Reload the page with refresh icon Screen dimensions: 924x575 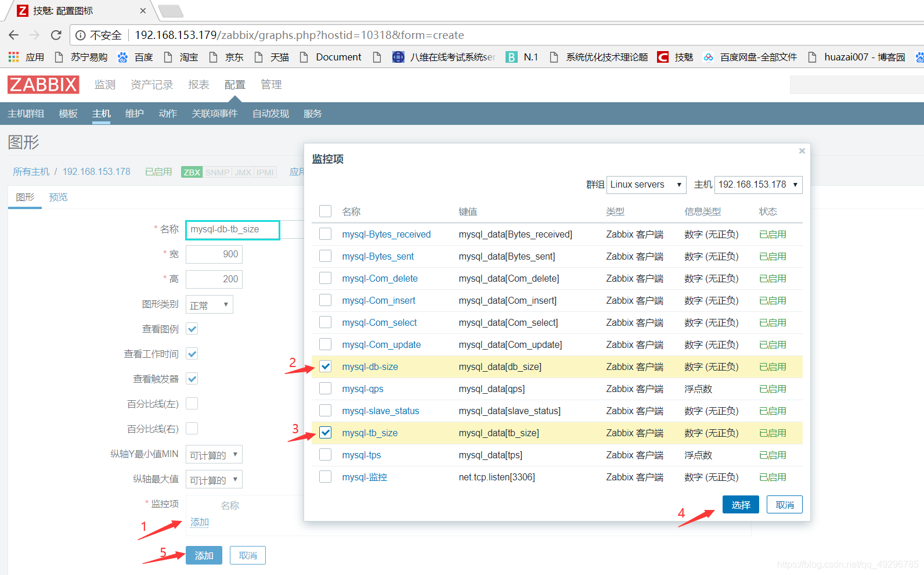[56, 35]
